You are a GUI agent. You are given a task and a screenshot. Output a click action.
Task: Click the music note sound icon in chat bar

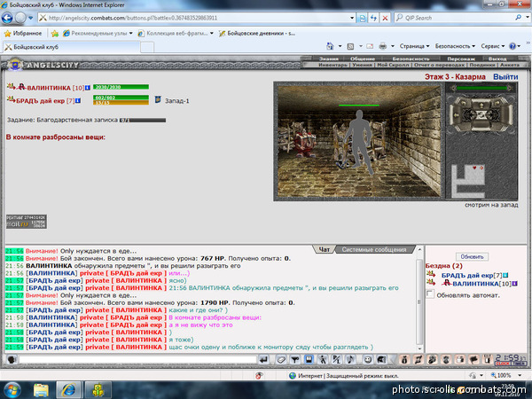(350, 360)
